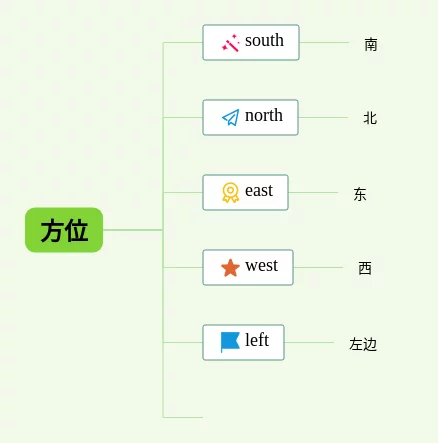The width and height of the screenshot is (438, 443).
Task: Click the connector line from south to 南
Action: 324,42
